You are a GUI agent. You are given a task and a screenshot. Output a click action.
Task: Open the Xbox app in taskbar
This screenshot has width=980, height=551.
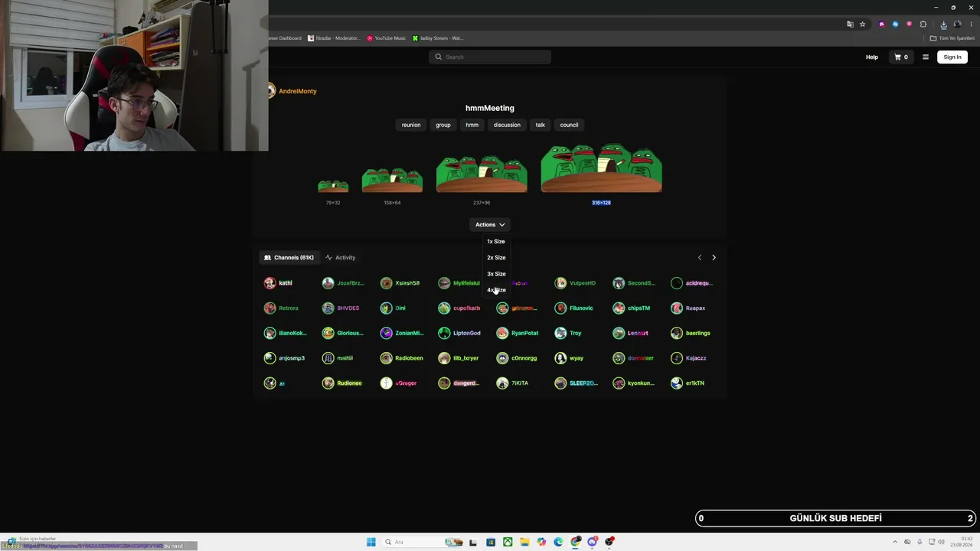[508, 542]
